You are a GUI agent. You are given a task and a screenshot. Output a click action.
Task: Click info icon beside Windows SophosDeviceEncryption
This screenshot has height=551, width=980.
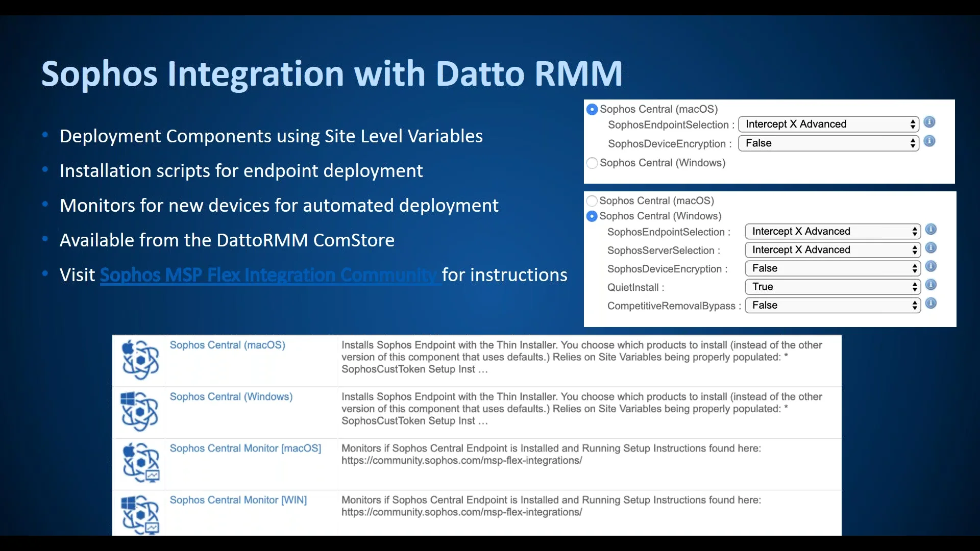[931, 266]
